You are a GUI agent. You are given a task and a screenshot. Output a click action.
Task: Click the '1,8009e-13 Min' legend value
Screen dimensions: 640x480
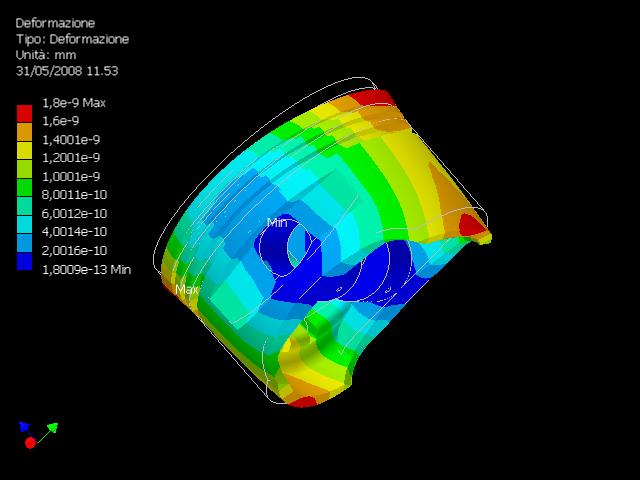pyautogui.click(x=87, y=269)
